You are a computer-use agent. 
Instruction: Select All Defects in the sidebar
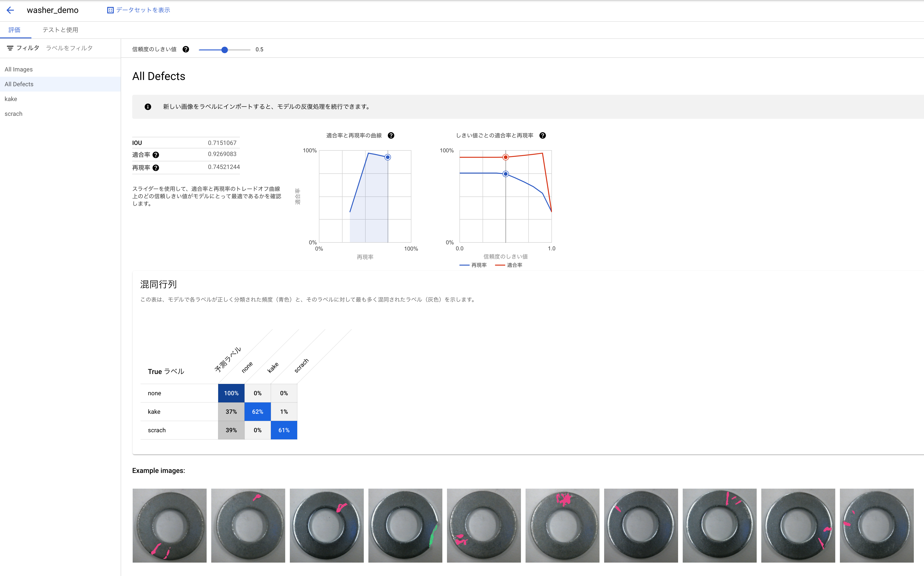point(19,84)
